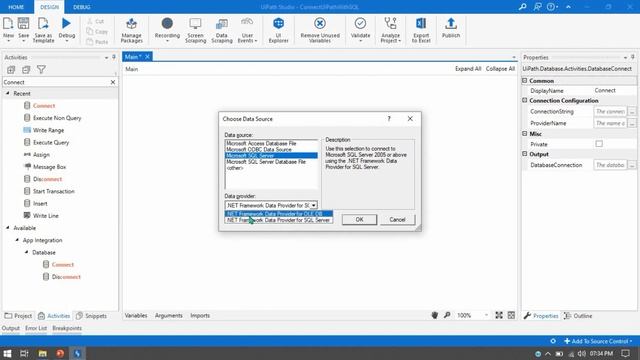640x360 pixels.
Task: Open the Variables panel tab
Action: pos(136,316)
